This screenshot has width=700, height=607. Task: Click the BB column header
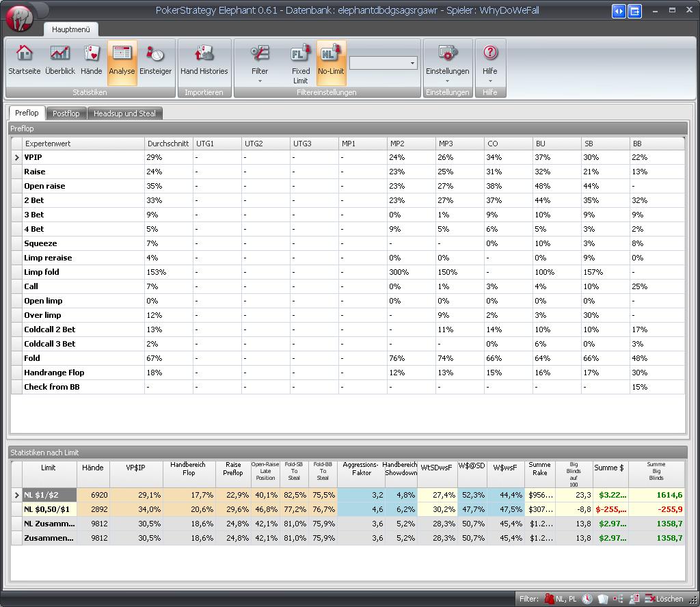pyautogui.click(x=657, y=144)
